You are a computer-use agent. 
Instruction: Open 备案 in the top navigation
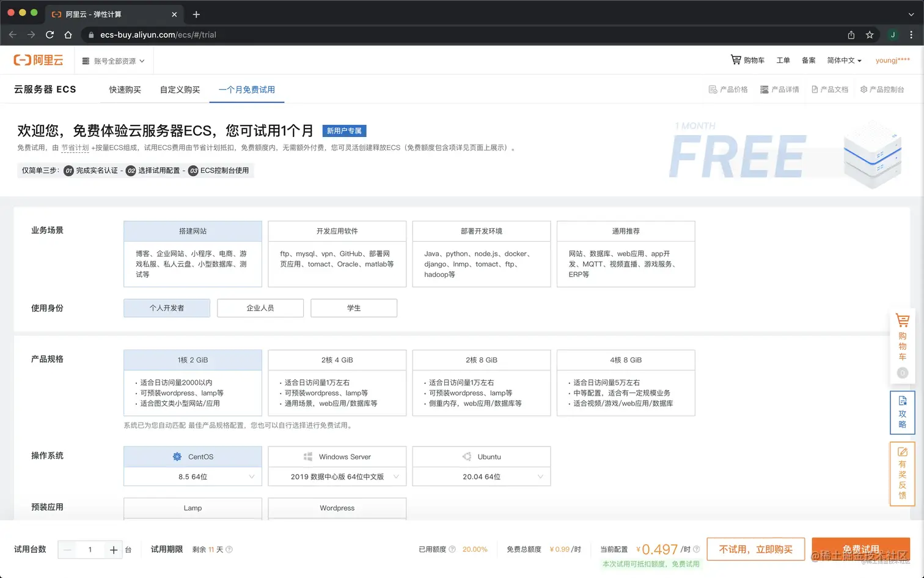809,60
